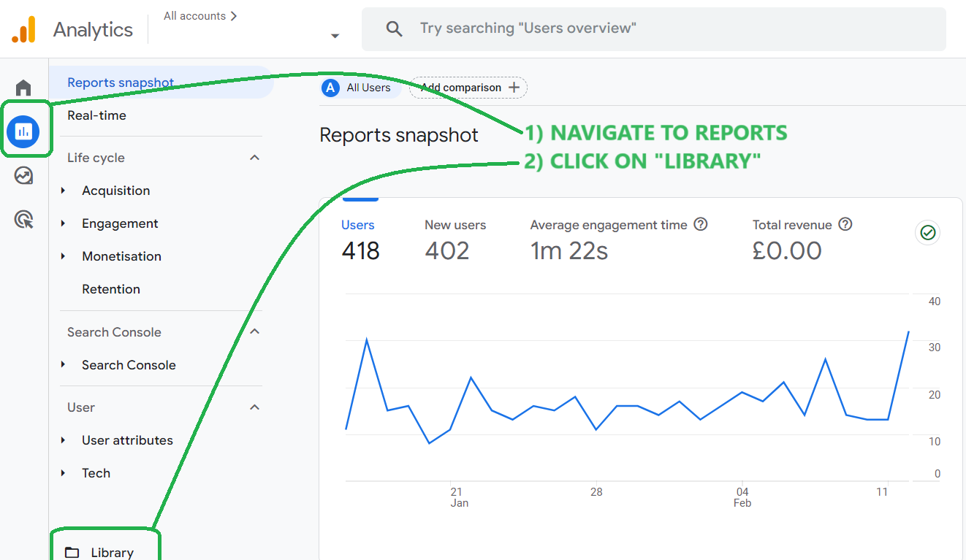The width and height of the screenshot is (966, 560).
Task: Open Engagement in the sidebar
Action: (120, 223)
